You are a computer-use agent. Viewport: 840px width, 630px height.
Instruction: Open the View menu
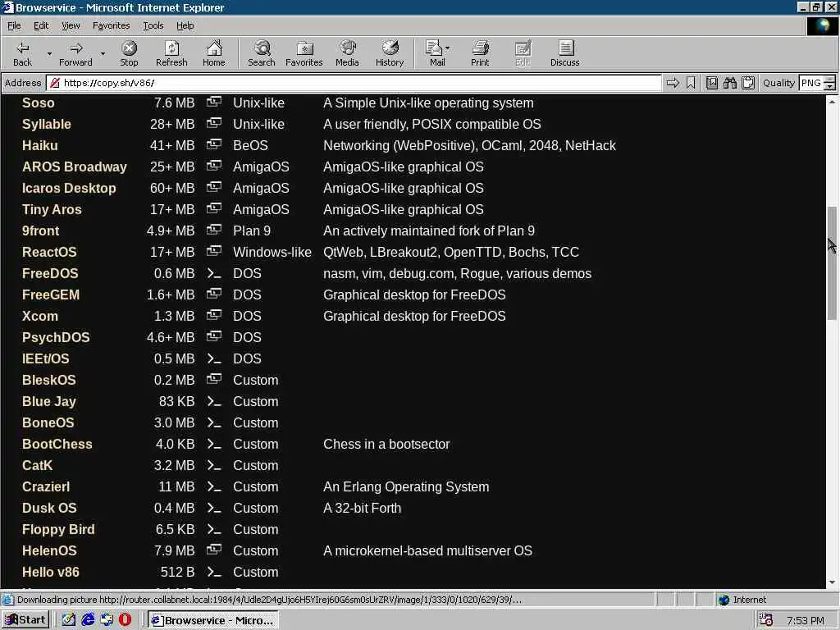[71, 25]
